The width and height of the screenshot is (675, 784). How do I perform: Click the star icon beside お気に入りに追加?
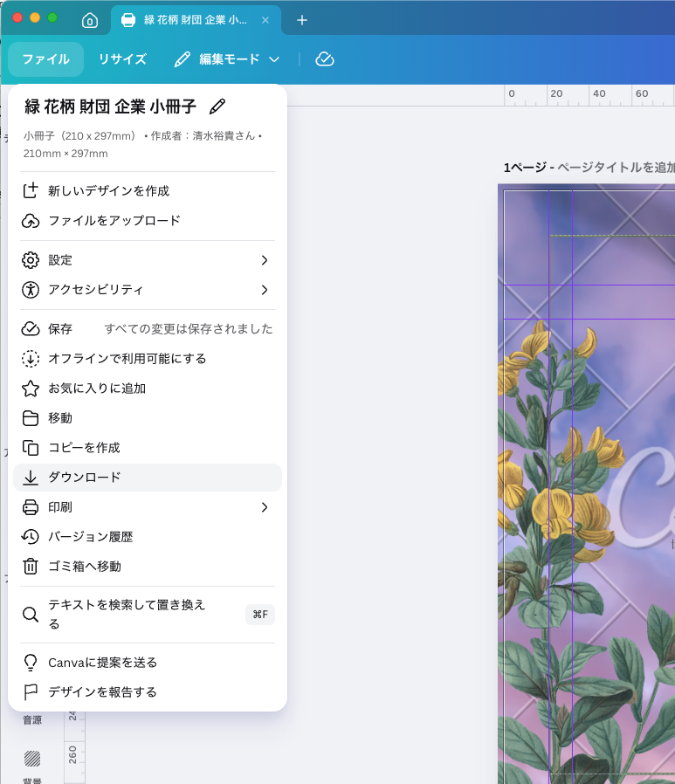[31, 388]
